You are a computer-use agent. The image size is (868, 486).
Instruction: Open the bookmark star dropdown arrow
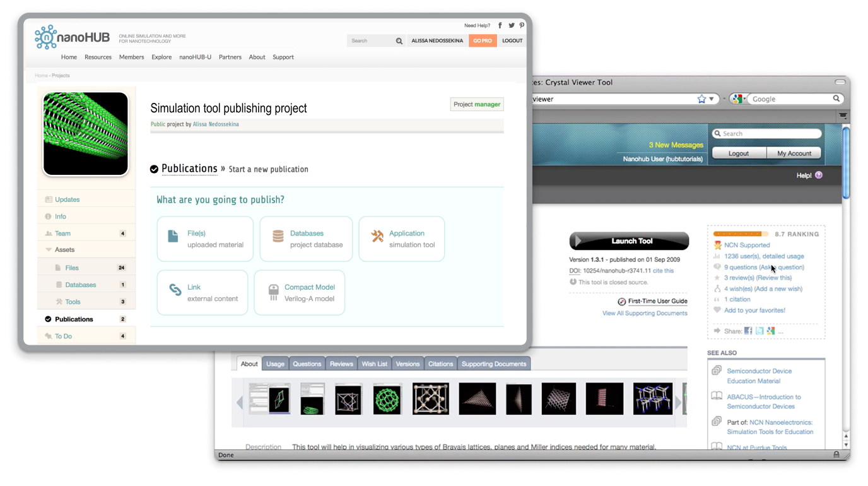710,98
